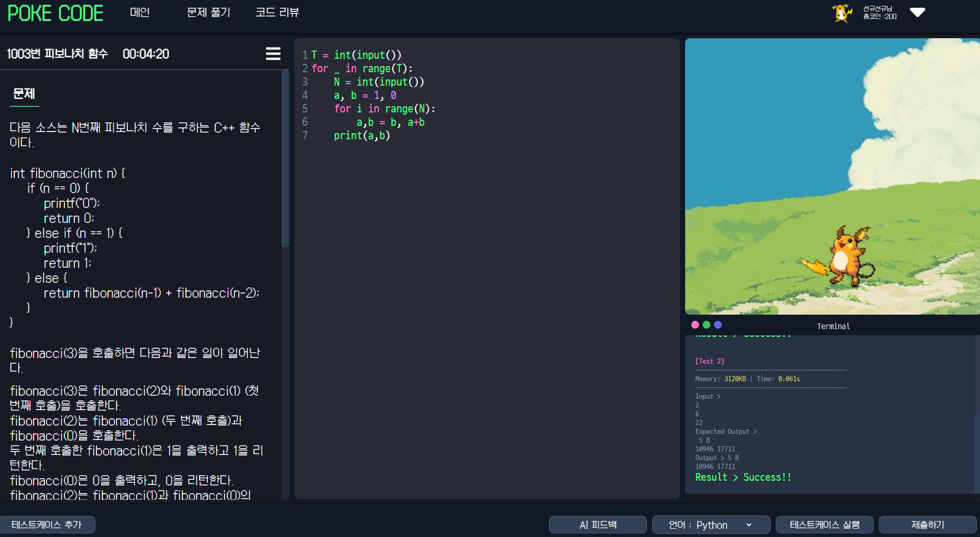Viewport: 980px width, 537px height.
Task: Click 'int fibonacci(int n) {' in problem
Action: [68, 173]
